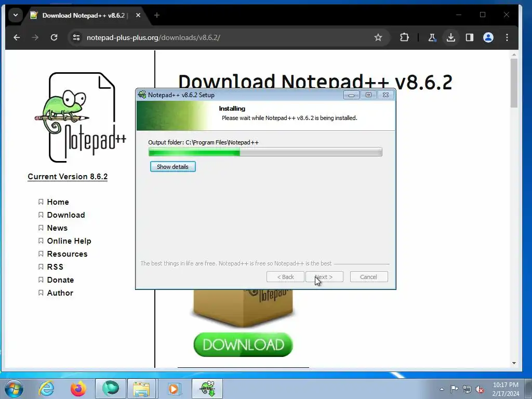The height and width of the screenshot is (399, 532).
Task: Click the Notepad++ chameleon logo on website
Action: click(81, 117)
